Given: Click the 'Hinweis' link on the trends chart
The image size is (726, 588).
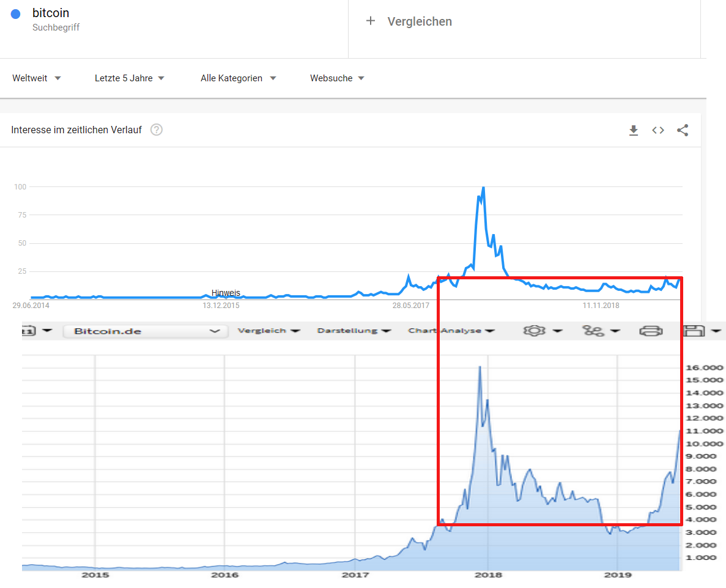Looking at the screenshot, I should [226, 293].
